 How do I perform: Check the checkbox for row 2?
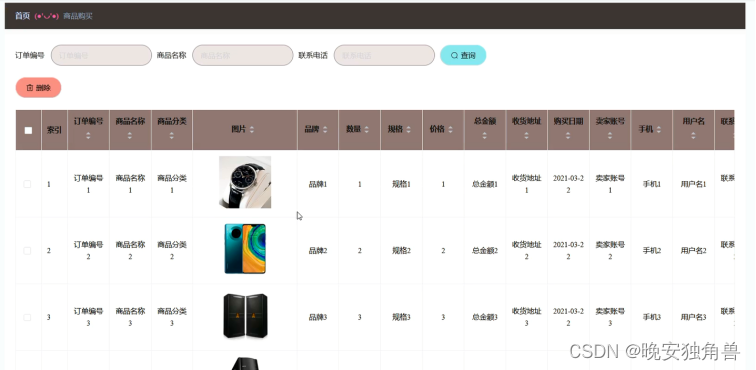coord(27,251)
